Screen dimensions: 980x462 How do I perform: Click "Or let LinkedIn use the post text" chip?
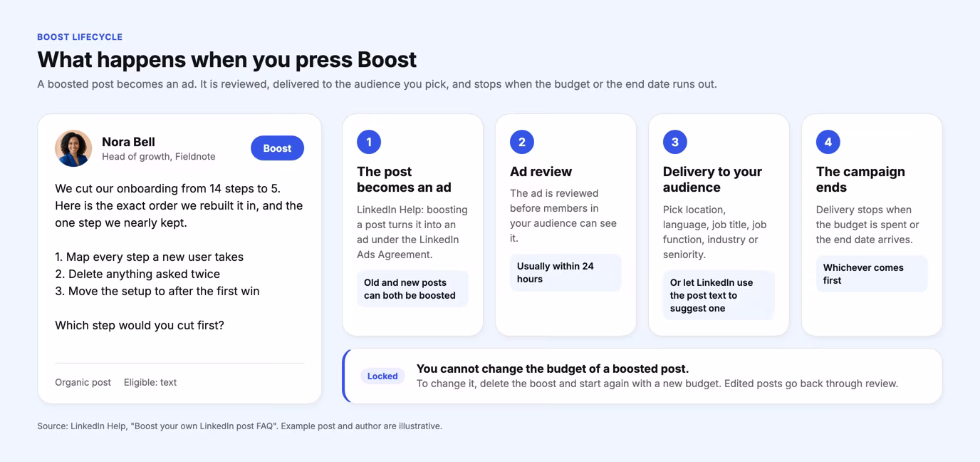tap(719, 295)
